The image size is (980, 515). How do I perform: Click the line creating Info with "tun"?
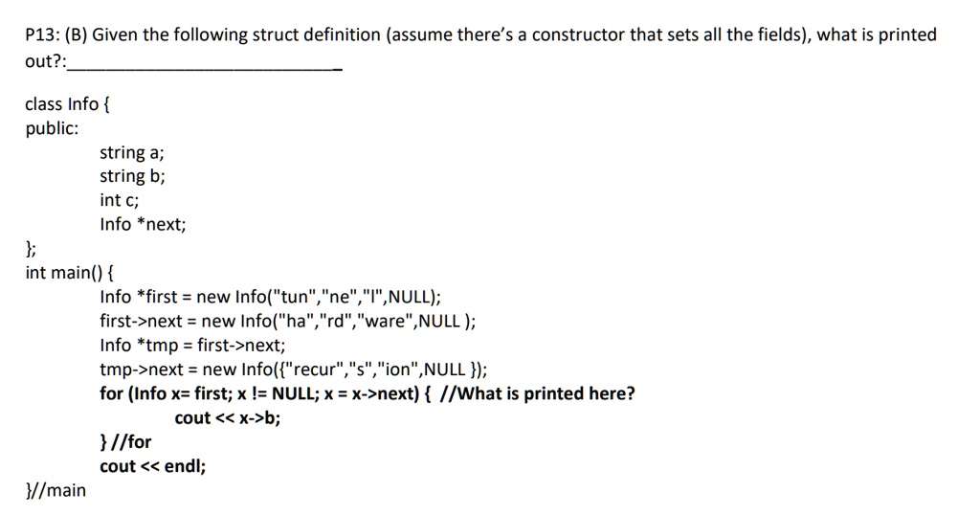click(x=271, y=296)
